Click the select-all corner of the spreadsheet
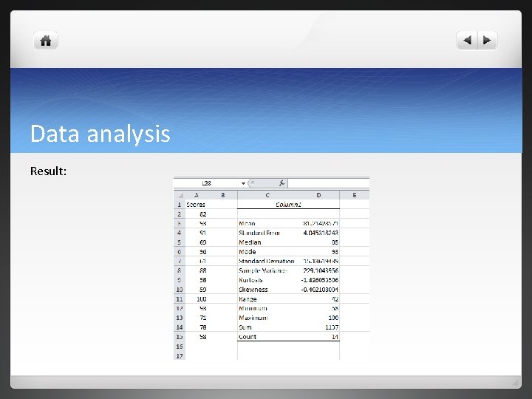 [x=180, y=195]
